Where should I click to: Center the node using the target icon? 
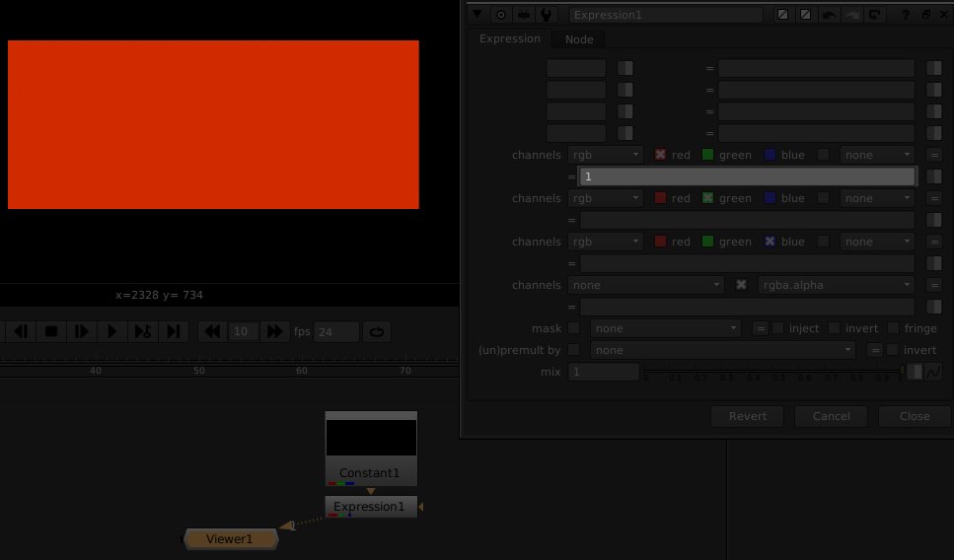(501, 15)
